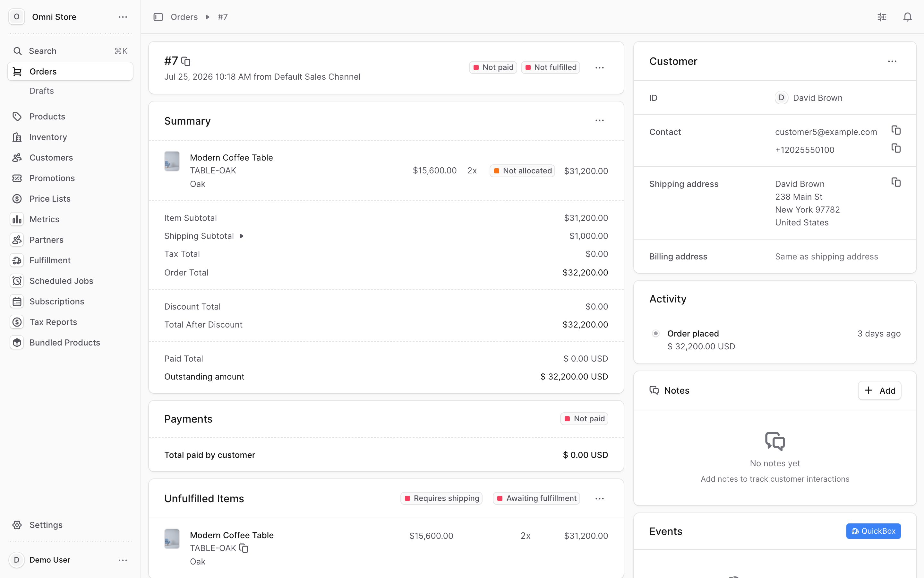Click the Orders cart icon

17,72
